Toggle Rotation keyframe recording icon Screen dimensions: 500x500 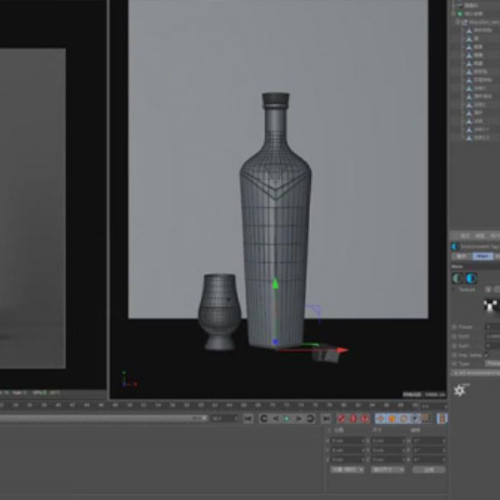[x=404, y=418]
